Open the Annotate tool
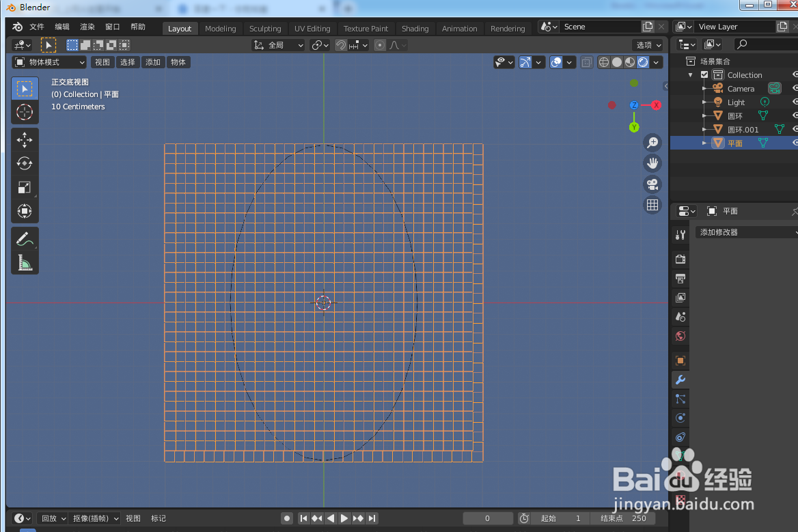 pyautogui.click(x=25, y=238)
